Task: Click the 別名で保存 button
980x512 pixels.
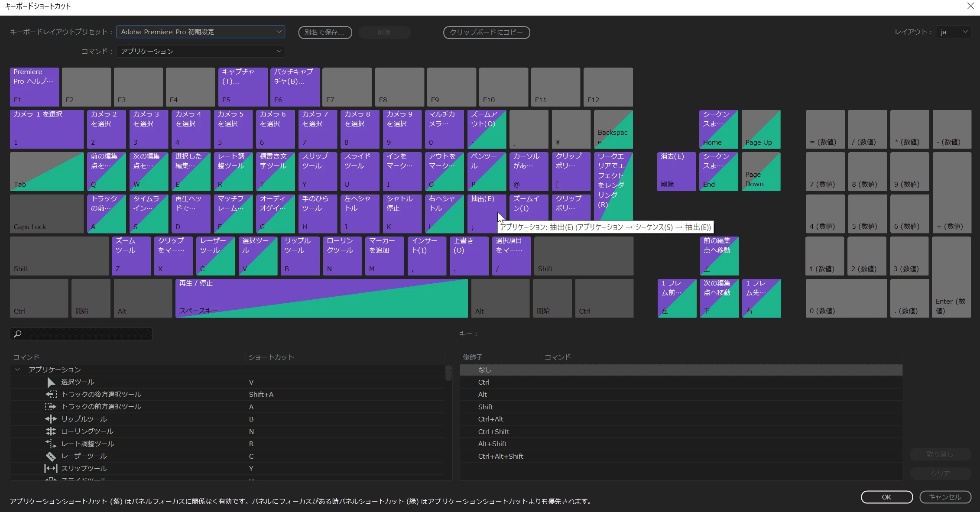Action: tap(325, 32)
